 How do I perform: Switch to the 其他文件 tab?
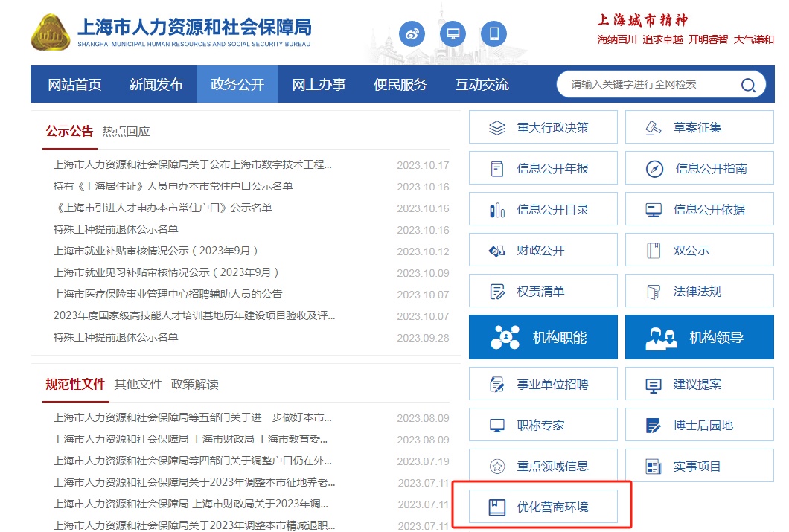pos(138,385)
